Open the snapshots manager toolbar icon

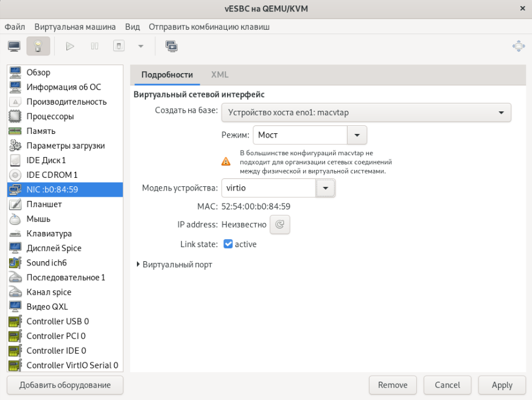point(172,46)
